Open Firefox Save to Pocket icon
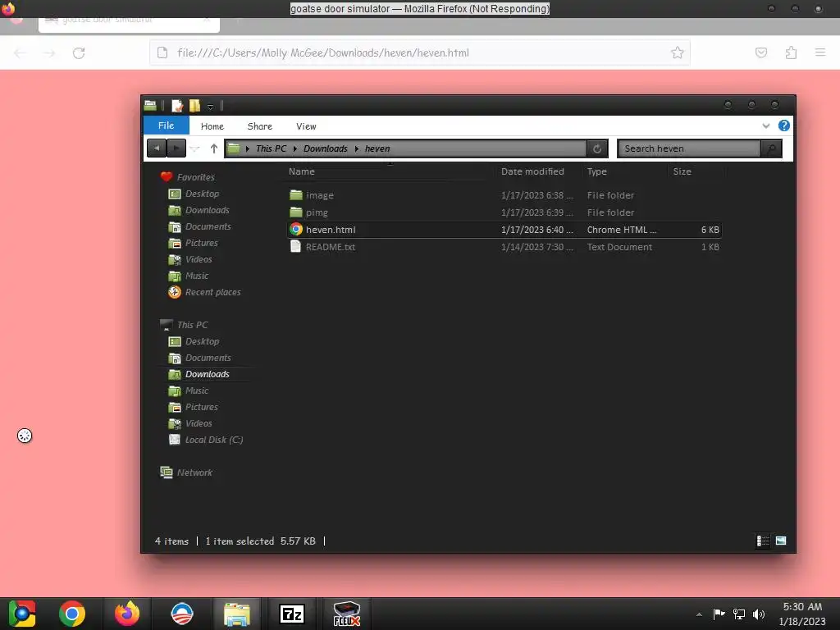 760,52
